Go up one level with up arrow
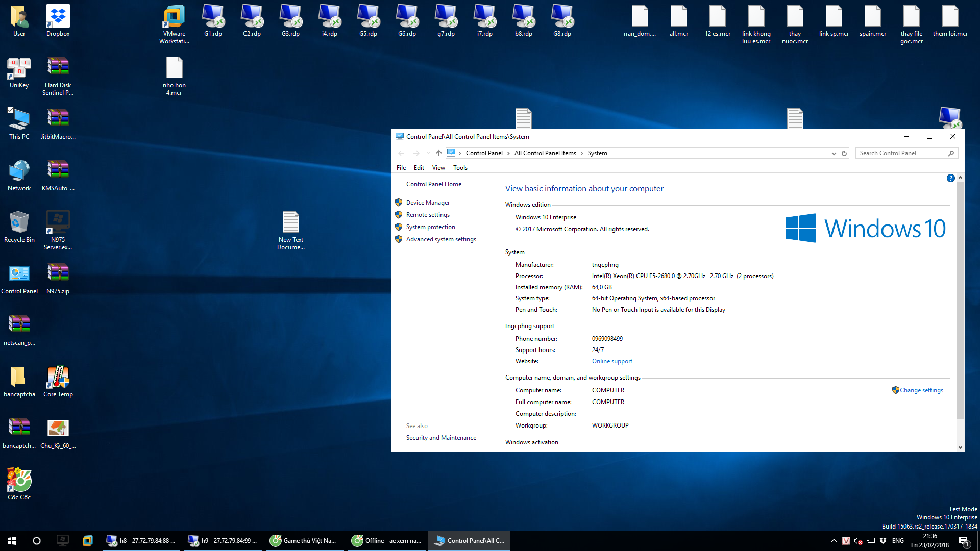Image resolution: width=980 pixels, height=551 pixels. point(438,153)
